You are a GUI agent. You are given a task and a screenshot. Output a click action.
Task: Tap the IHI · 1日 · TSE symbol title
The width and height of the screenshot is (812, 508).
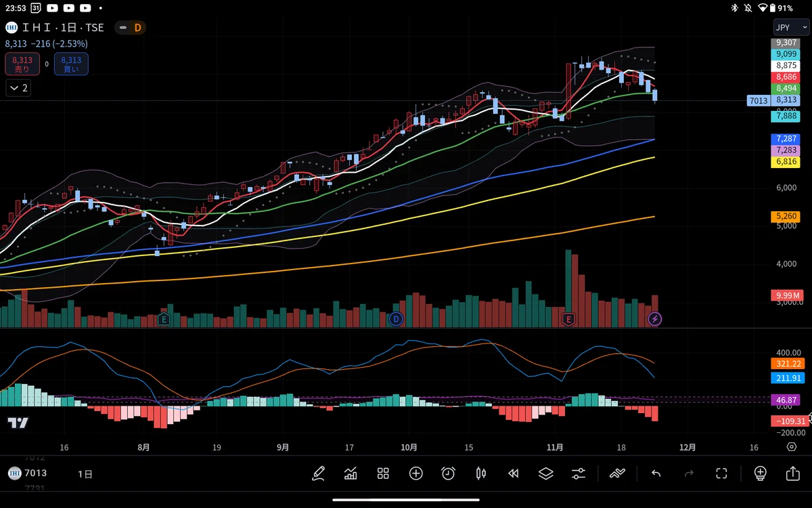tap(64, 28)
